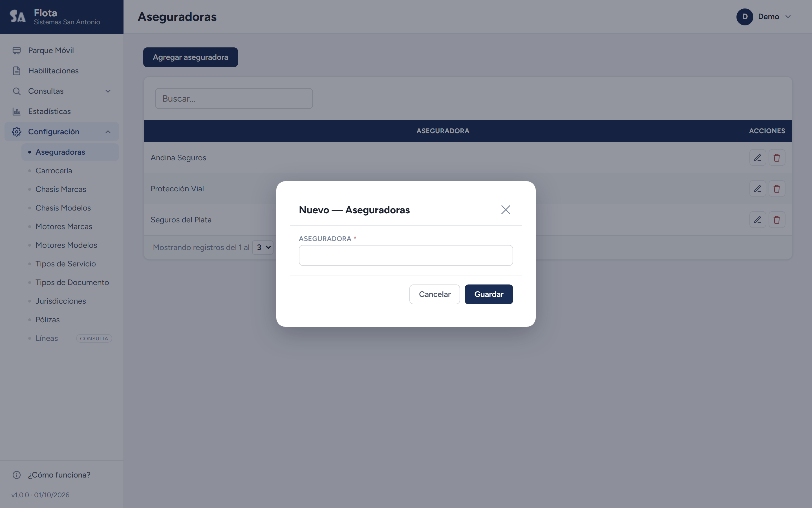
Task: Click the Parque Móvil bus icon
Action: click(x=16, y=51)
